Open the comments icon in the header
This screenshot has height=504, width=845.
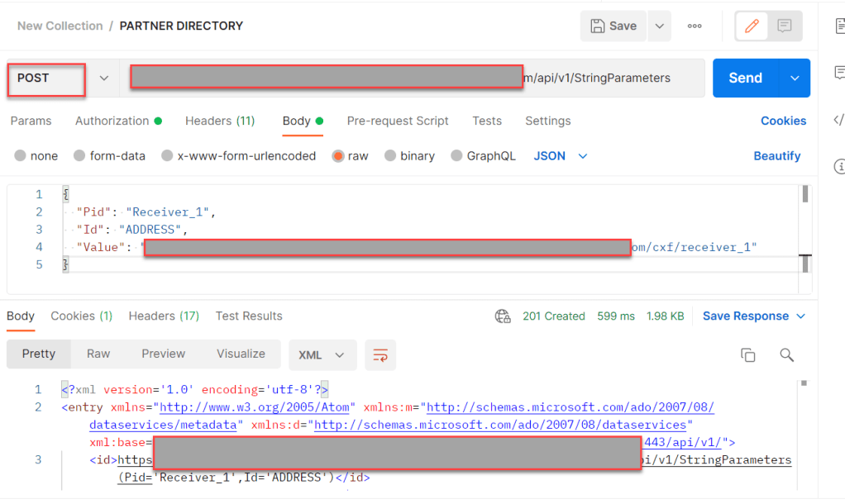784,26
